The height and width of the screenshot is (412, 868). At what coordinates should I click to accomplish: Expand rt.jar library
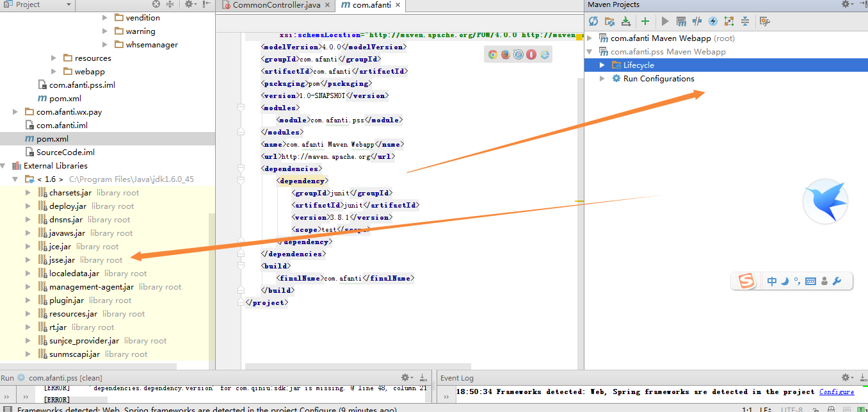click(28, 327)
